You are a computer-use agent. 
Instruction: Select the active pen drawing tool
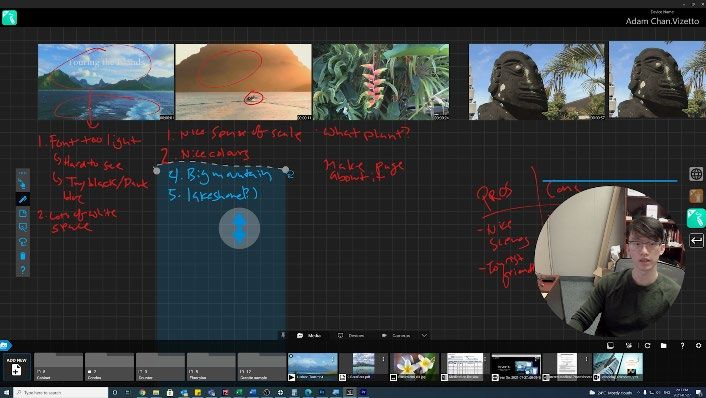(x=23, y=199)
